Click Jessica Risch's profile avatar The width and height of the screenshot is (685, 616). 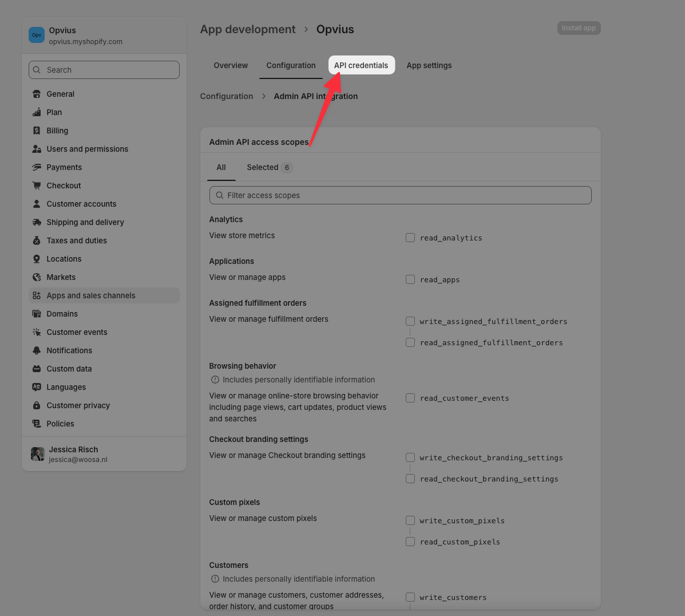38,454
